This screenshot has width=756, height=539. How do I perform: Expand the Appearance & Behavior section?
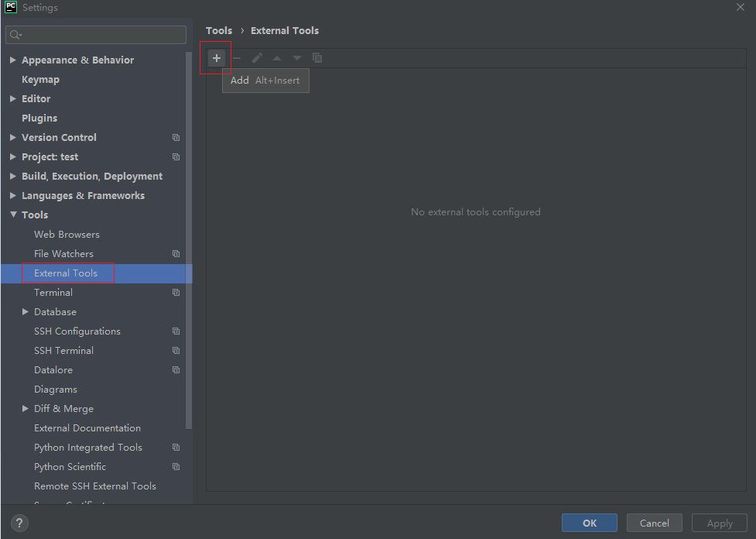pyautogui.click(x=12, y=60)
